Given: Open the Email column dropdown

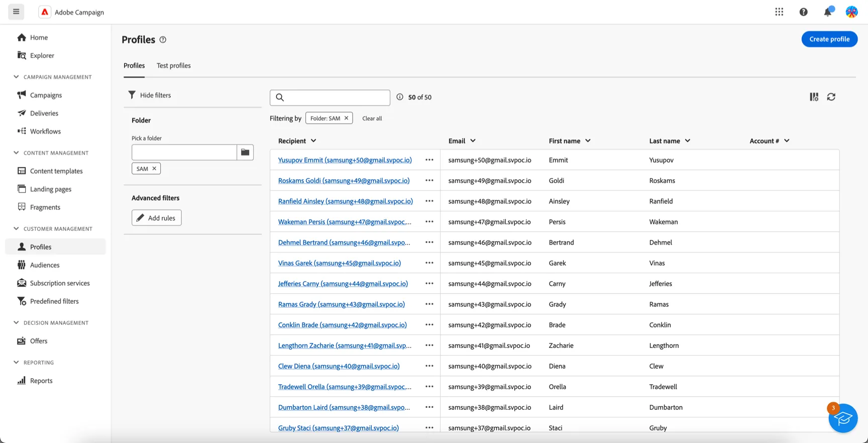Looking at the screenshot, I should pos(473,141).
